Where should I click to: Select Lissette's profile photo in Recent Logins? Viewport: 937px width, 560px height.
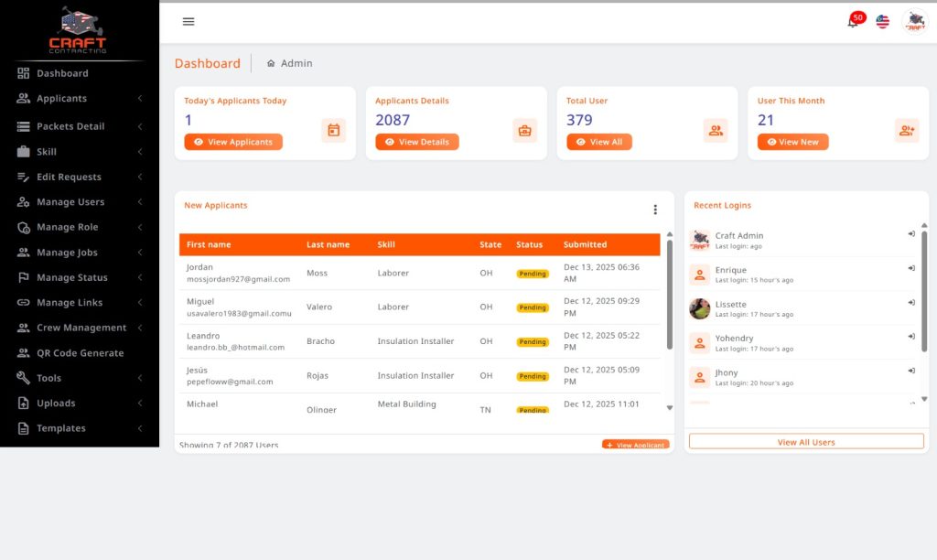700,308
